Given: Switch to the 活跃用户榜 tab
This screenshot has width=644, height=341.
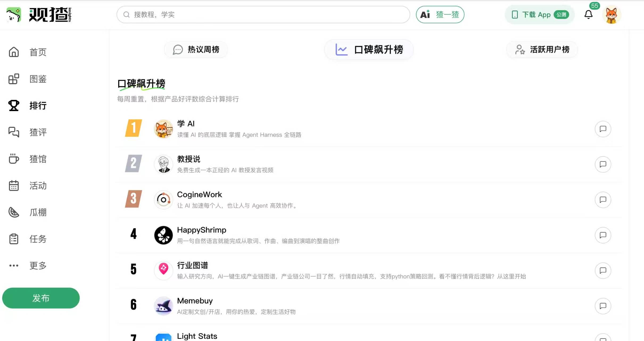Looking at the screenshot, I should coord(542,50).
